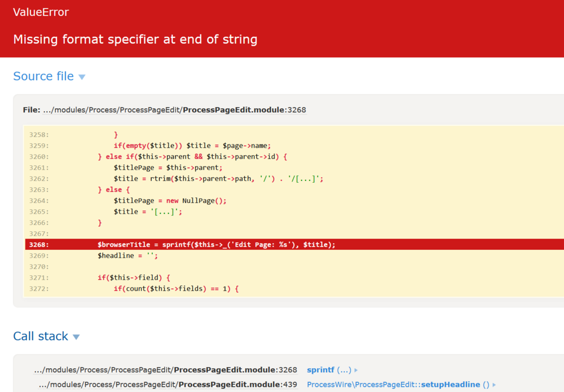Screen dimensions: 564x392
Task: Click the highlighted error line 3268
Action: pyautogui.click(x=216, y=245)
